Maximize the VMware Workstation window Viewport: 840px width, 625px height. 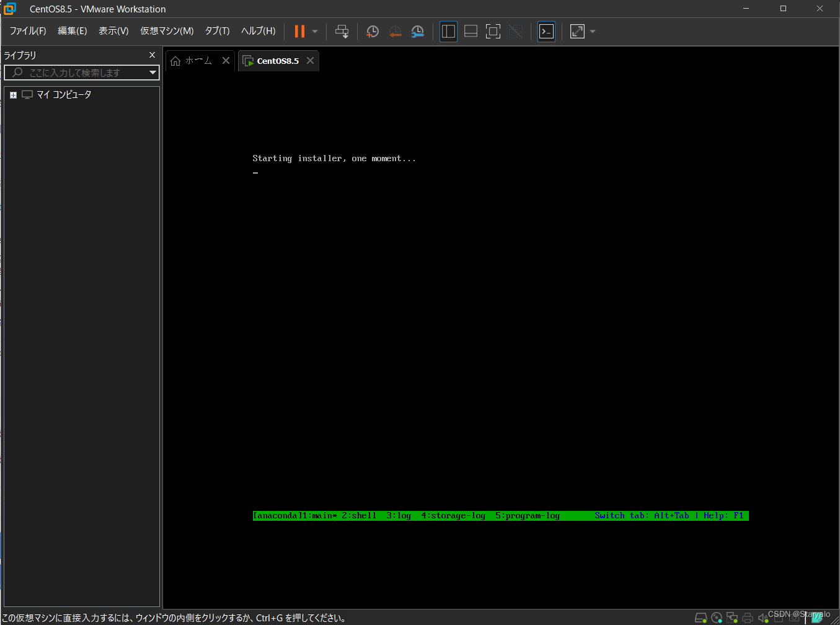[783, 9]
